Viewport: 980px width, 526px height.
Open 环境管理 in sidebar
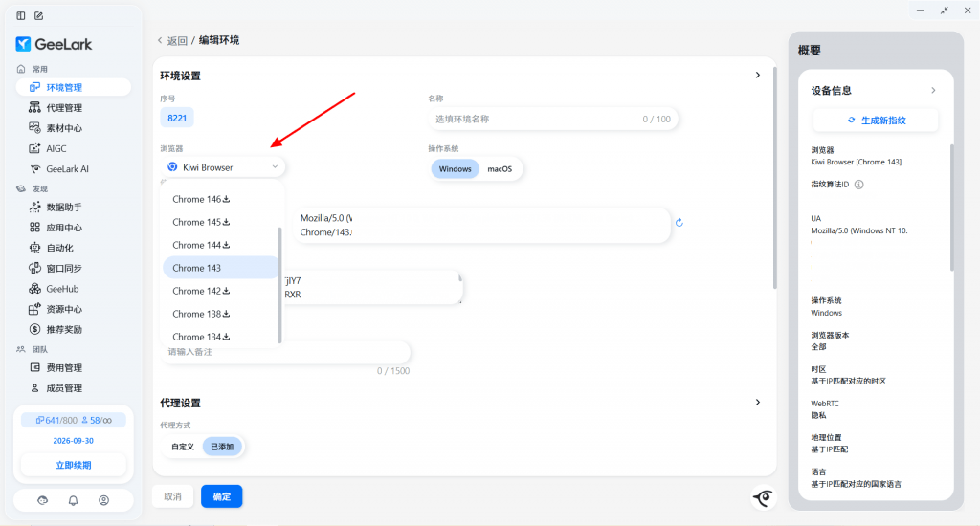pyautogui.click(x=73, y=87)
